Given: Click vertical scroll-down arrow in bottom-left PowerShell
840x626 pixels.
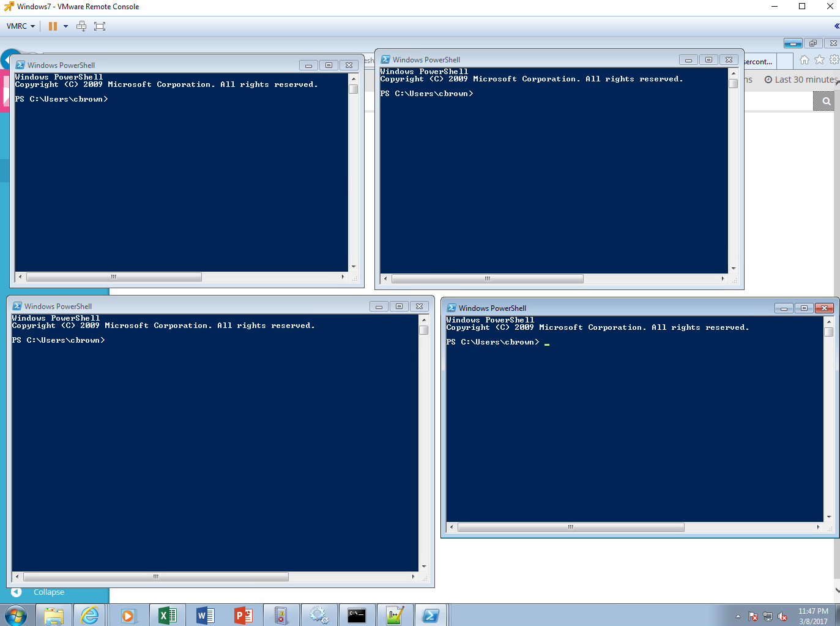Looking at the screenshot, I should (x=424, y=567).
